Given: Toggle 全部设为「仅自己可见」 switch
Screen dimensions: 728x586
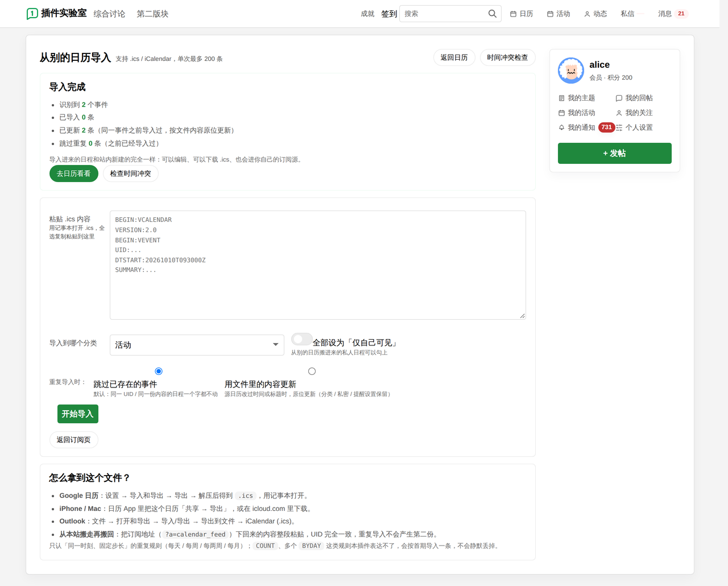Looking at the screenshot, I should [x=301, y=339].
